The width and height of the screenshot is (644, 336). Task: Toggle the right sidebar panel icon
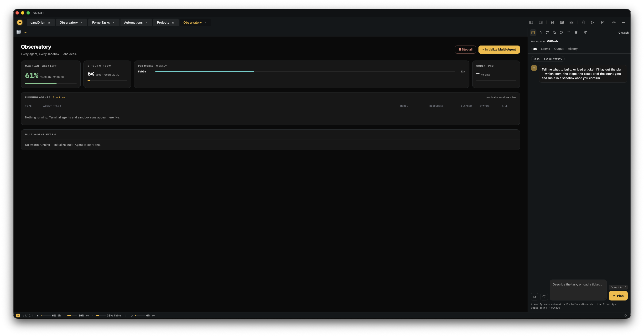tap(540, 22)
